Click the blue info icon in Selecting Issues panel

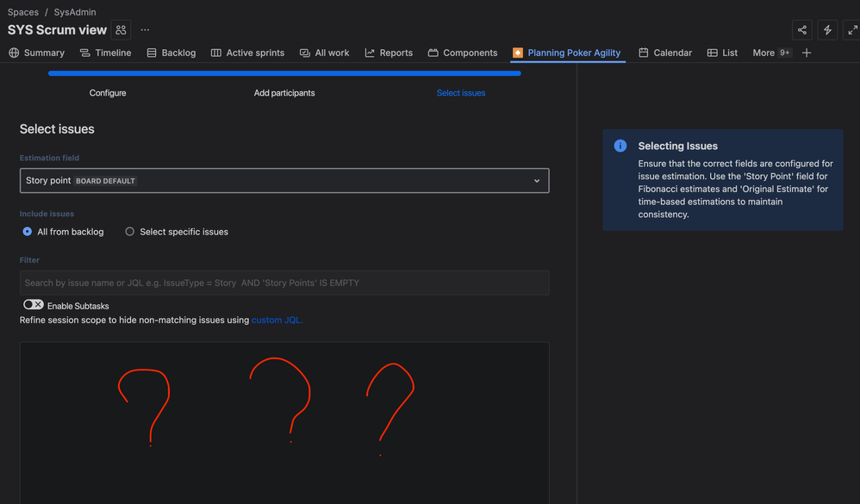(620, 146)
